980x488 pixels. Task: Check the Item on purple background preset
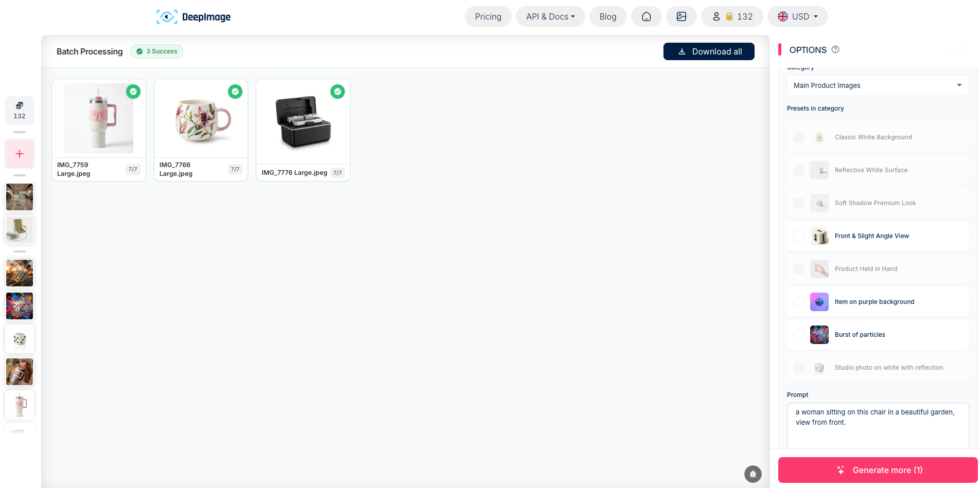[x=798, y=302]
